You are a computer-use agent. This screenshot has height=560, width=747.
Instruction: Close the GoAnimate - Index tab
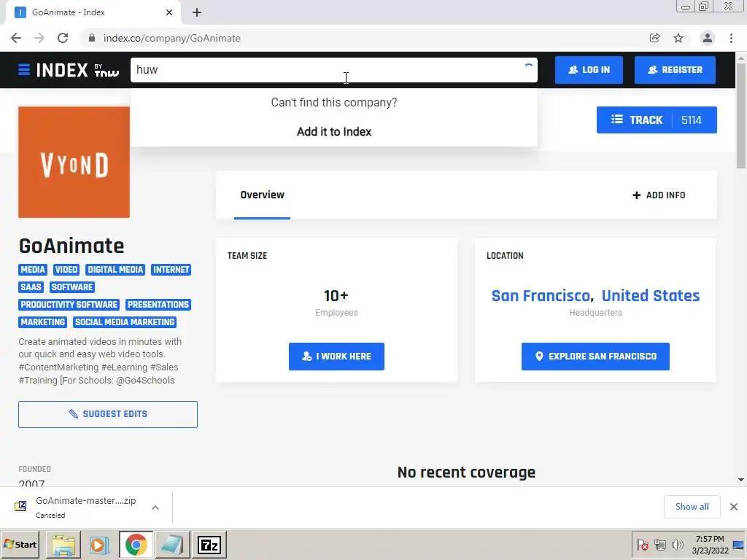(169, 12)
